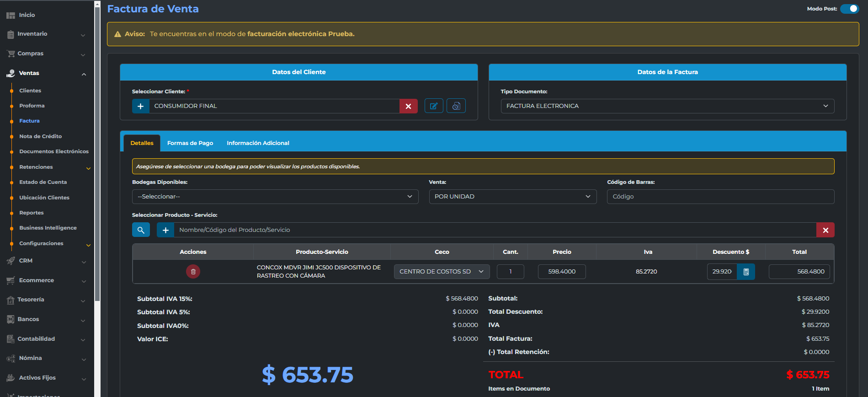Open the Bodegas Disponibles dropdown
The height and width of the screenshot is (397, 868).
(x=275, y=197)
